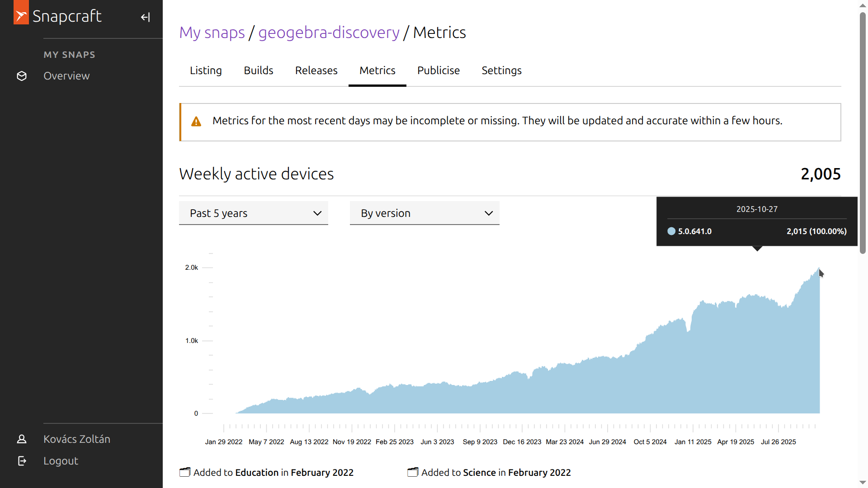This screenshot has width=868, height=488.
Task: Follow the My snaps breadcrumb link
Action: click(x=212, y=33)
